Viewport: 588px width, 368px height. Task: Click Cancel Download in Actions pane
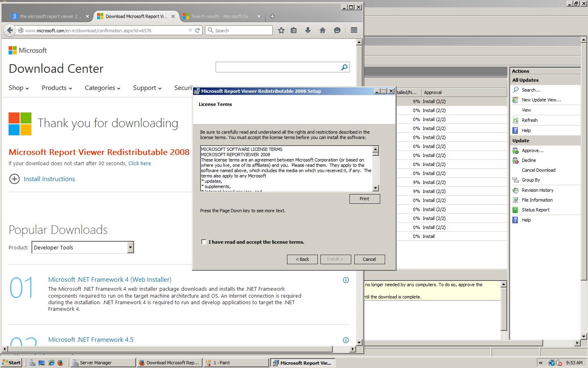(539, 170)
